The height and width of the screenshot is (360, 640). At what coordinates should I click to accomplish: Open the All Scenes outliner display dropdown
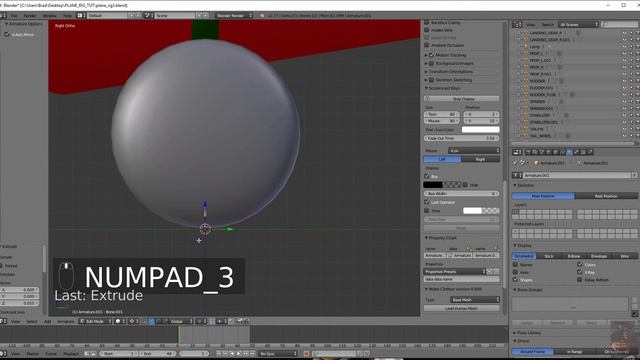click(579, 24)
